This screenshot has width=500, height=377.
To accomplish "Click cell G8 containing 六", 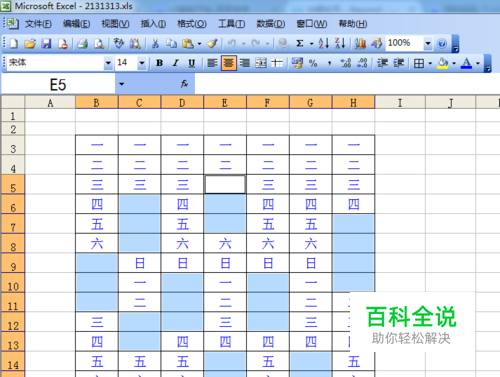I will (x=311, y=243).
